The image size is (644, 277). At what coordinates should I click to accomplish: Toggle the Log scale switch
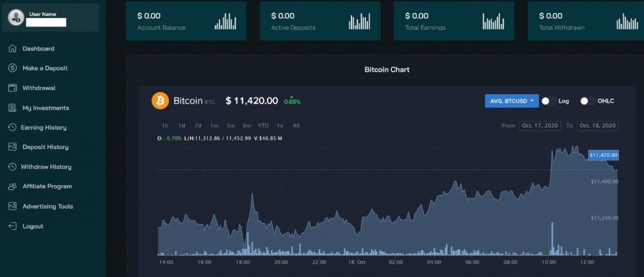(x=548, y=101)
